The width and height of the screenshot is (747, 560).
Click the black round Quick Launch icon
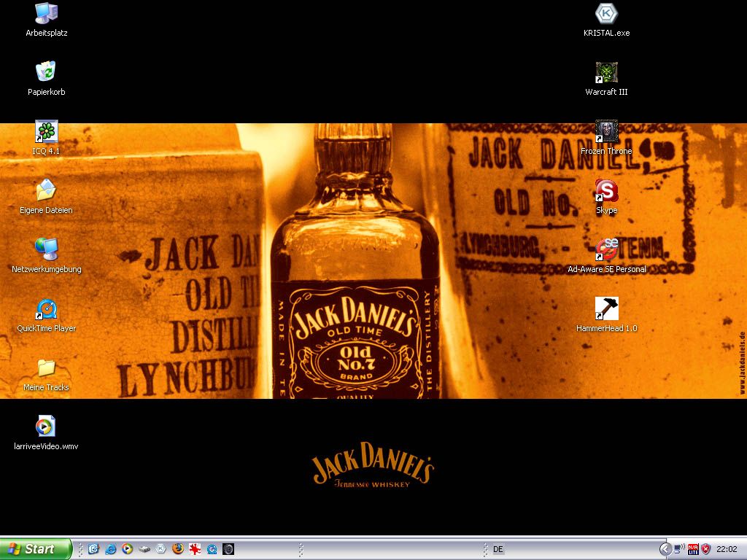click(x=228, y=549)
